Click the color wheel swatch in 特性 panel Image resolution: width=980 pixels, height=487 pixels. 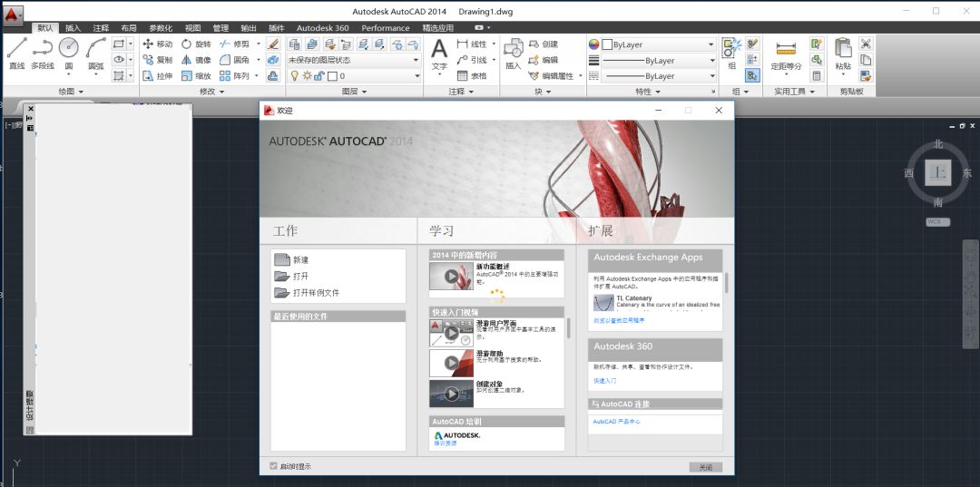click(x=593, y=44)
